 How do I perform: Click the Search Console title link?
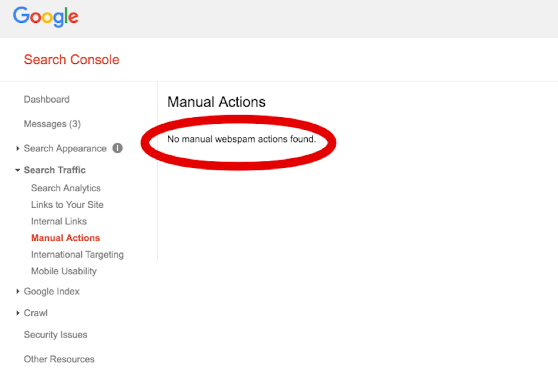click(71, 59)
